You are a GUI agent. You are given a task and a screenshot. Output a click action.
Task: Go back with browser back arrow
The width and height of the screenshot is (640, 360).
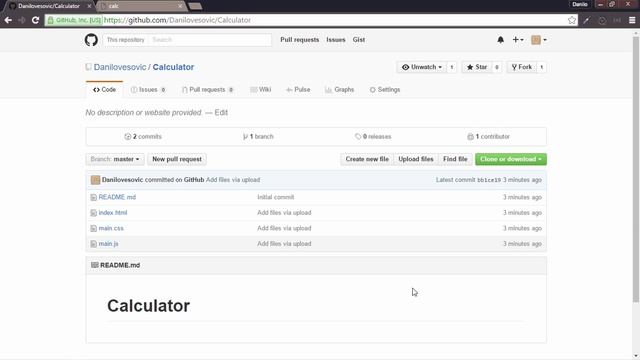[8, 20]
